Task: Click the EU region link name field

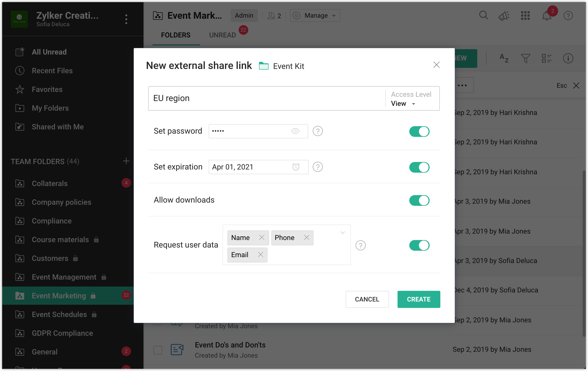Action: 266,98
